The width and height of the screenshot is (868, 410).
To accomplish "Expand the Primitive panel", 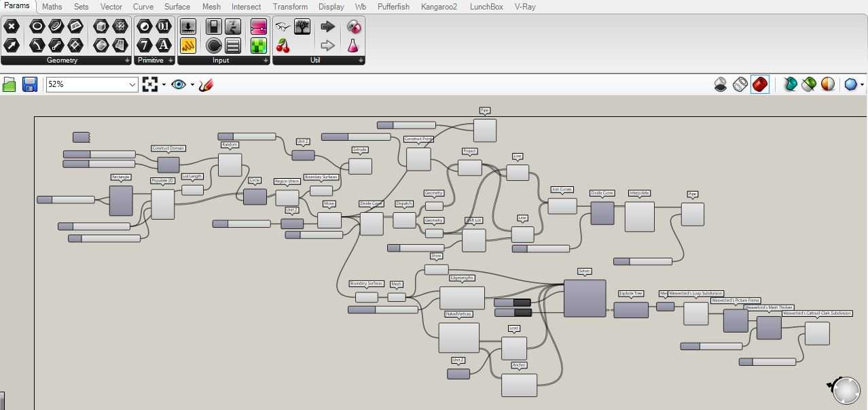I will coord(170,61).
